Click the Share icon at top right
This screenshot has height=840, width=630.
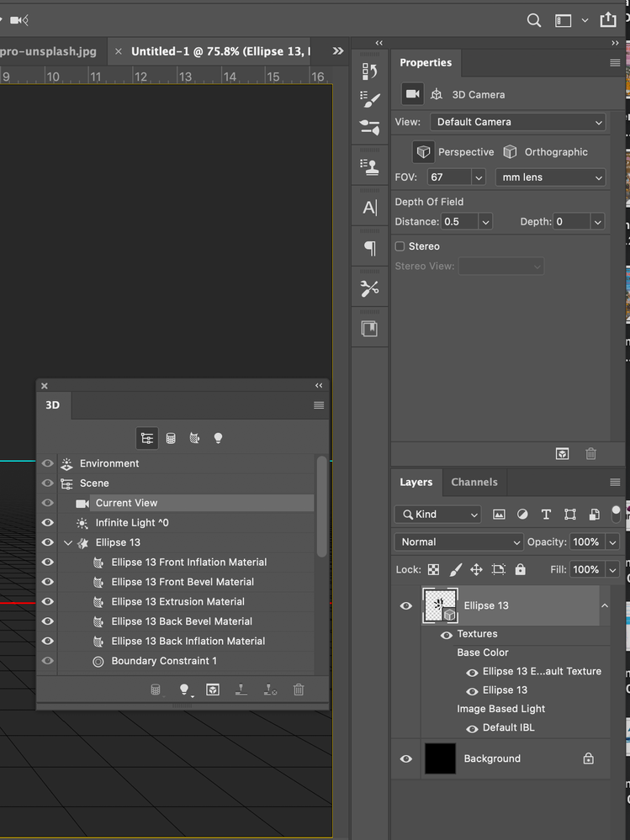pyautogui.click(x=607, y=20)
